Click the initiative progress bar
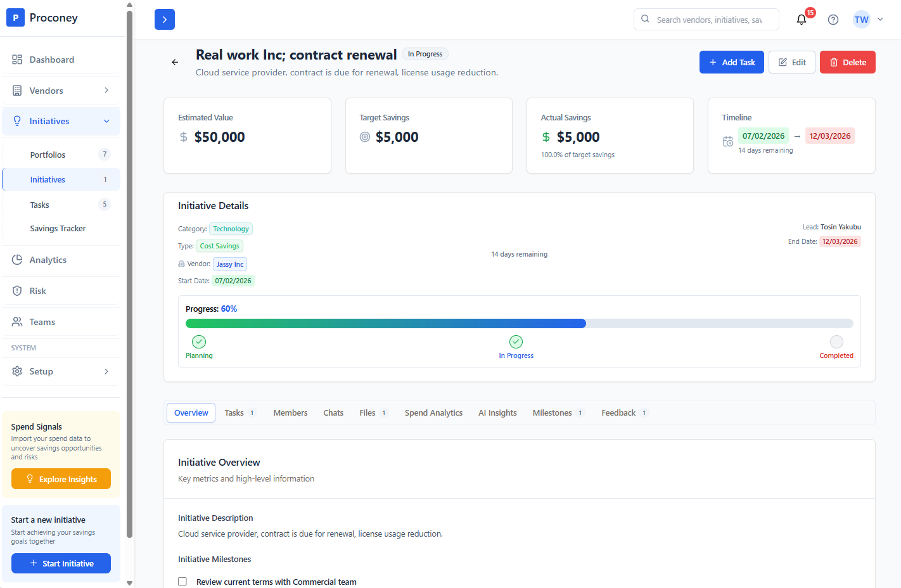Viewport: 901px width, 588px height. [519, 324]
